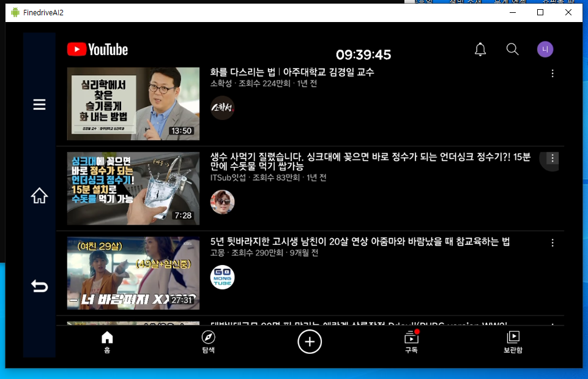This screenshot has height=379, width=588.
Task: Open GO MONG TUBE channel avatar
Action: pyautogui.click(x=222, y=277)
